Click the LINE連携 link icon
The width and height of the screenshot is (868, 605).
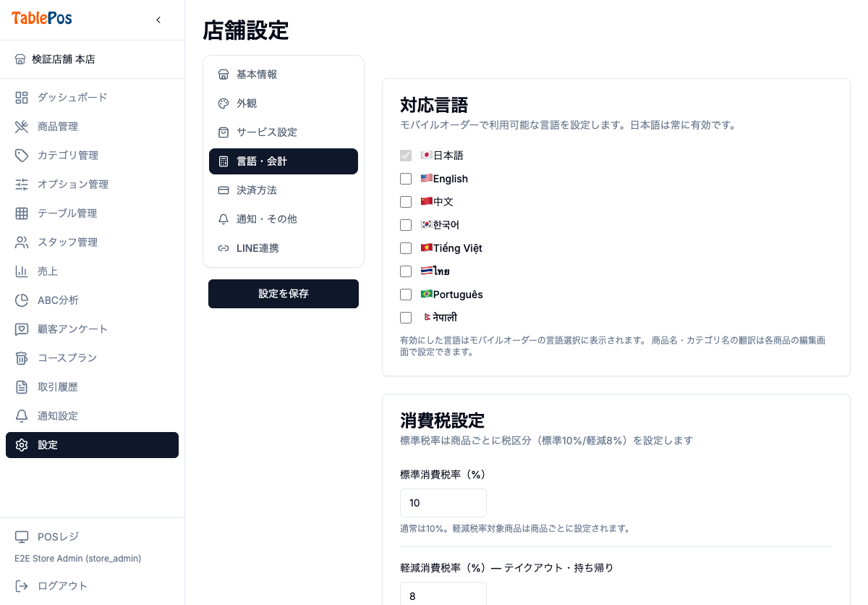pos(224,248)
